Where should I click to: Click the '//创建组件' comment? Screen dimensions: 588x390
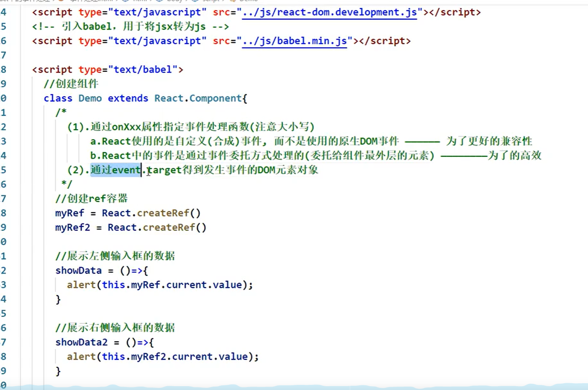[71, 84]
